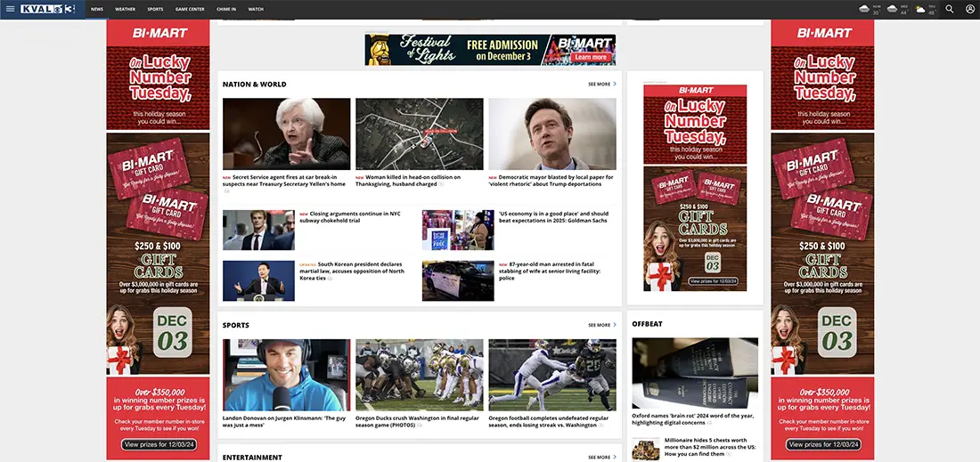Viewport: 980px width, 462px height.
Task: Open NYC subway chokehold trial headline
Action: pos(350,216)
